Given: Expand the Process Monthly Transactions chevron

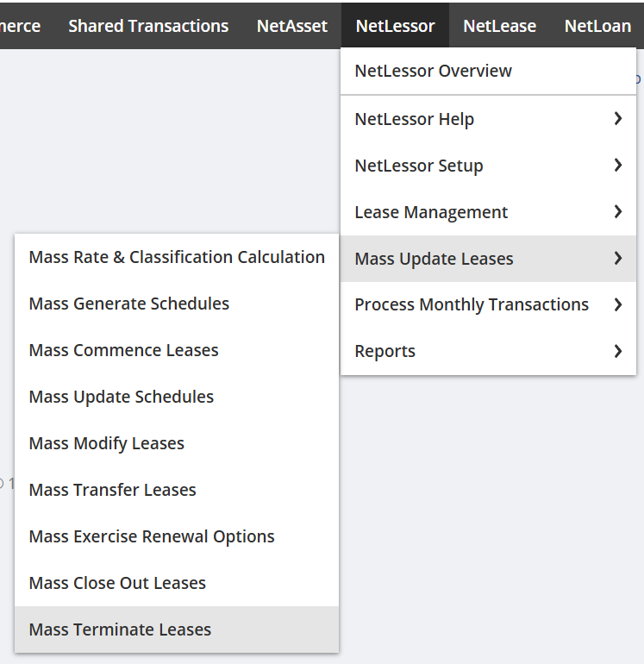Looking at the screenshot, I should pos(618,304).
